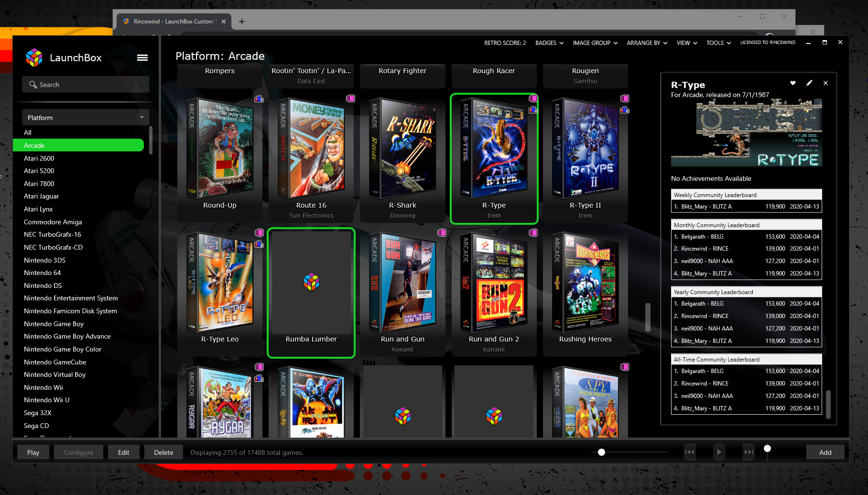Click the pink badge on Run and Gun
868x495 pixels.
click(x=442, y=232)
